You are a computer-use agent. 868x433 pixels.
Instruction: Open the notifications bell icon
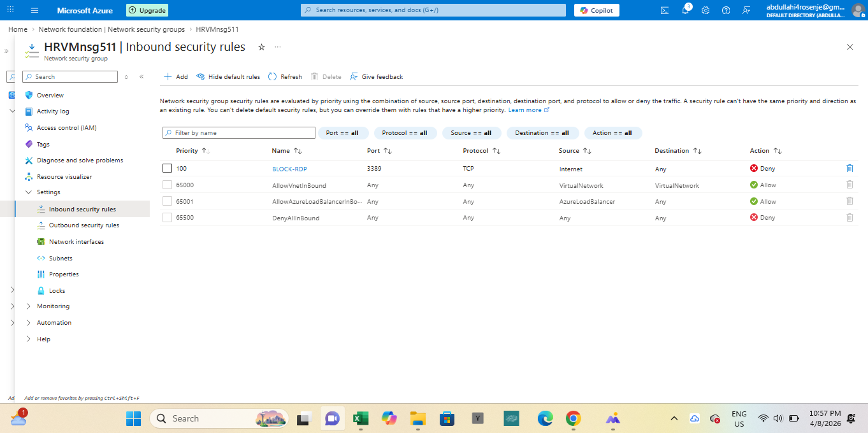tap(685, 10)
